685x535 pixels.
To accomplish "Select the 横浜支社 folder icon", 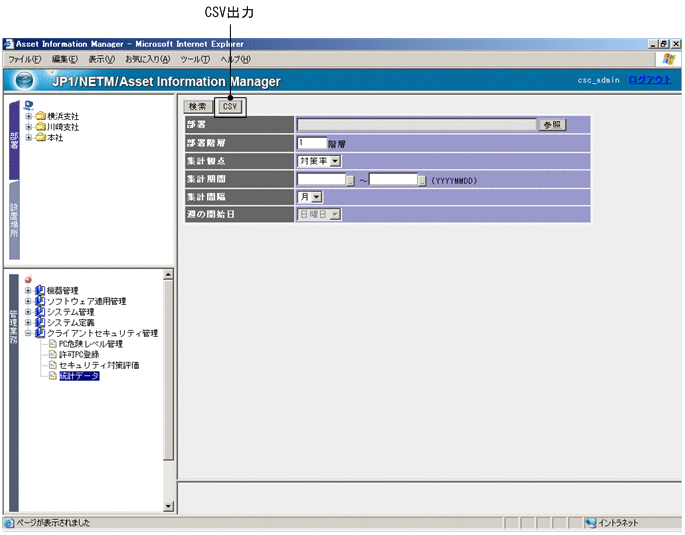I will [41, 116].
